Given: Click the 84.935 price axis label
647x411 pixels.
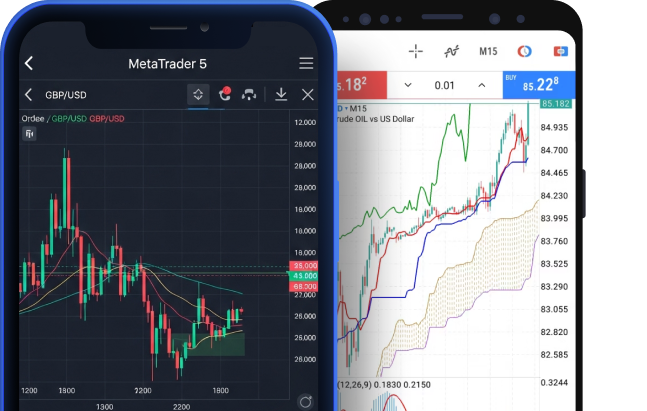Looking at the screenshot, I should (554, 128).
